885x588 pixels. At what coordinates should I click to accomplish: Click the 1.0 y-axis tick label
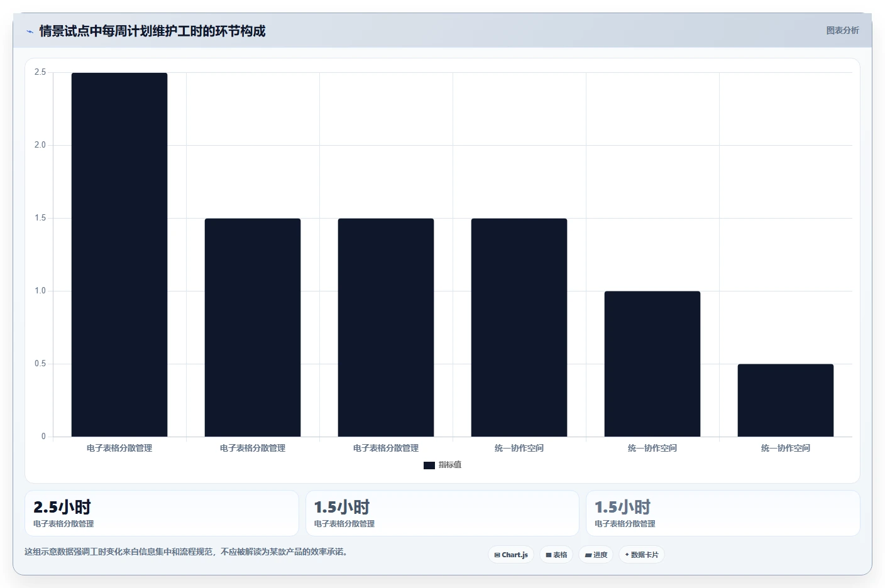[x=40, y=291]
